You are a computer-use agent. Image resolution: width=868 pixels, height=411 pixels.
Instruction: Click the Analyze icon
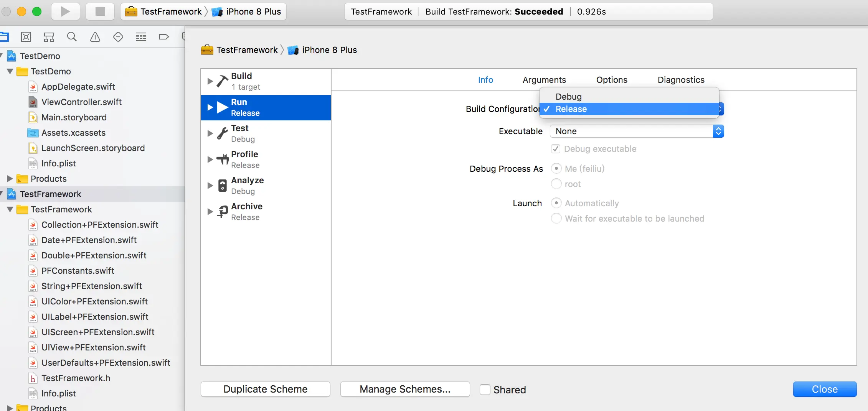pos(223,186)
